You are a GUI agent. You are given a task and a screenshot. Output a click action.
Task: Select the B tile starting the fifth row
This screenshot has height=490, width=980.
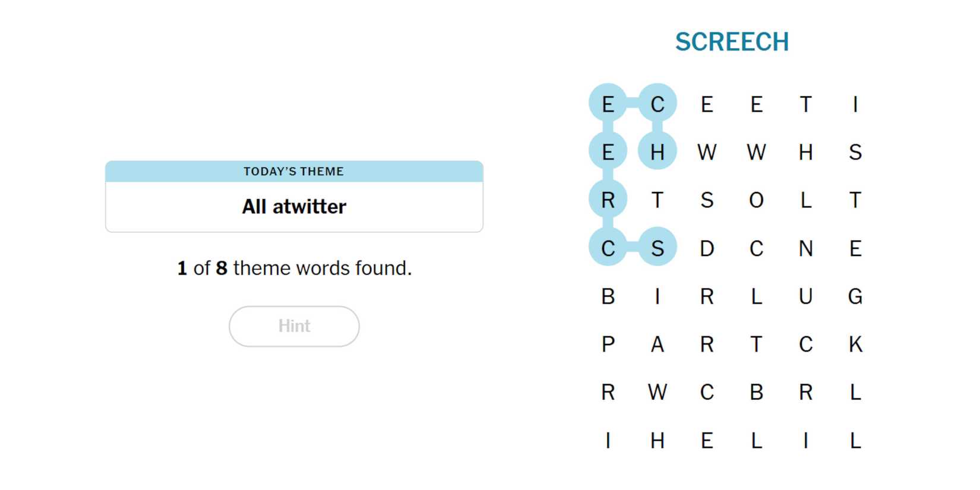[x=608, y=296]
